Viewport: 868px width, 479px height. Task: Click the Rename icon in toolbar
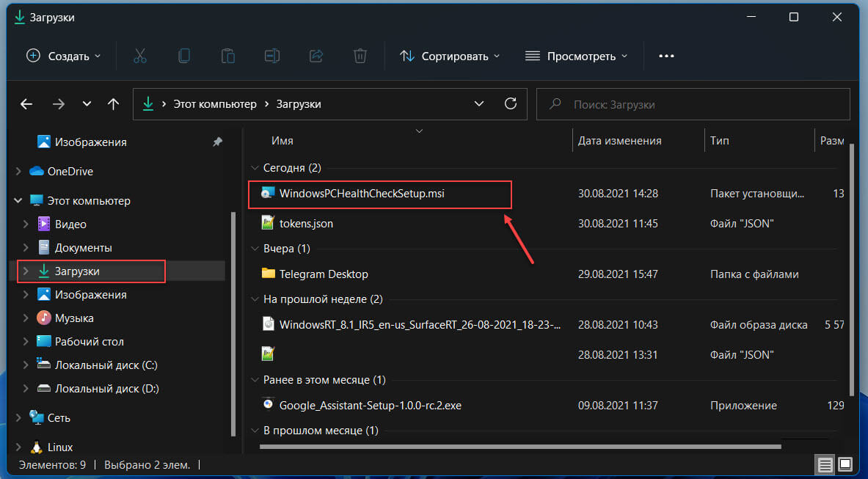[x=271, y=56]
